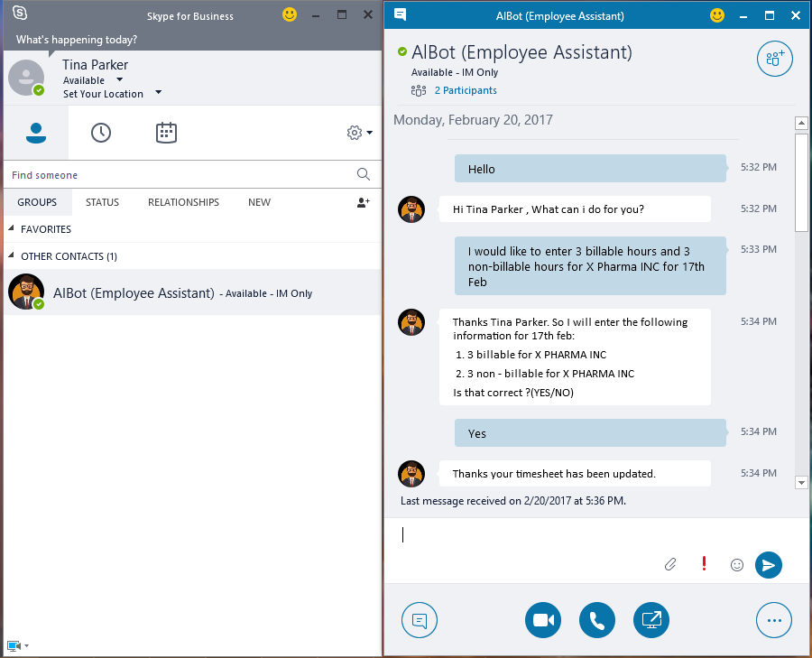Image resolution: width=812 pixels, height=658 pixels.
Task: Click the Monday, February 20, 2017 date heading
Action: point(473,120)
